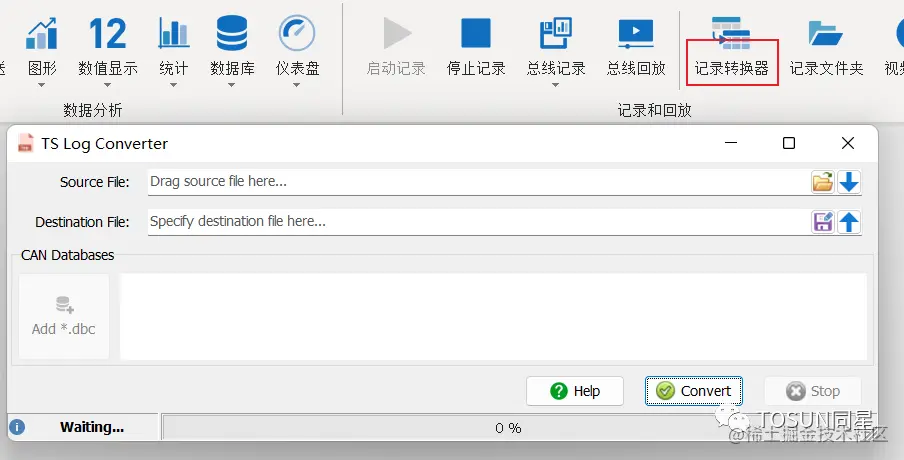Open the 数值显示 numeric display tool

(108, 46)
